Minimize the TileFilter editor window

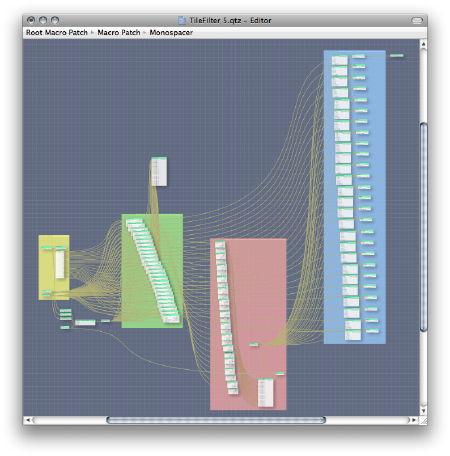(x=43, y=20)
